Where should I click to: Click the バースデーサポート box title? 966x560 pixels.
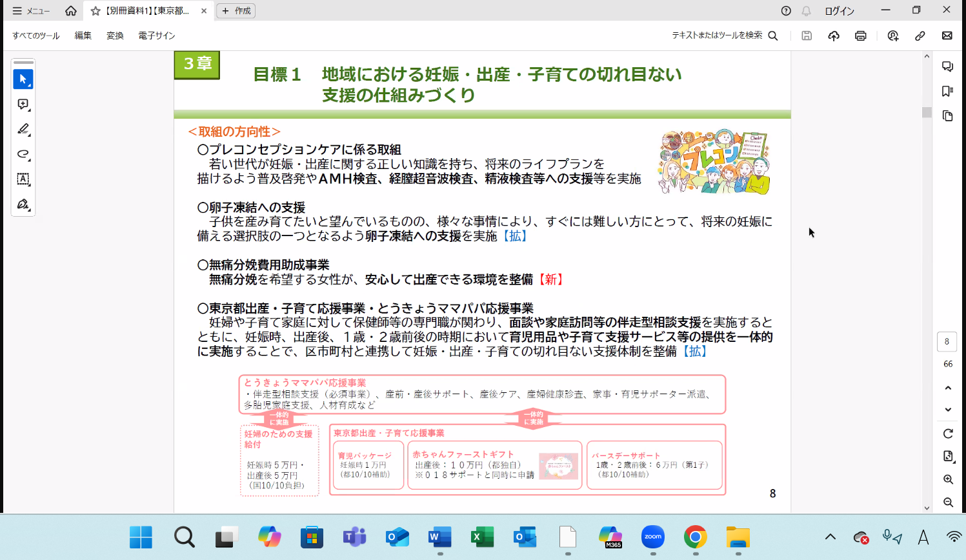coord(626,455)
